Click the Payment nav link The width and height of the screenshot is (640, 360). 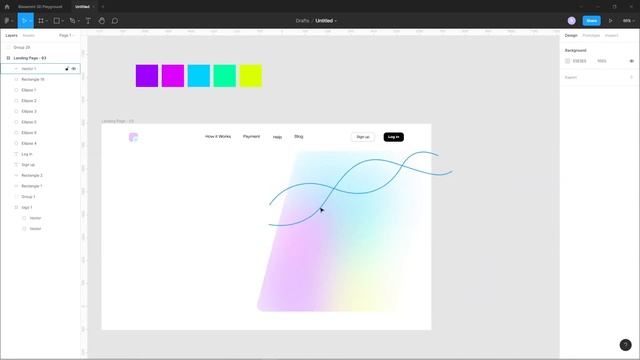(251, 137)
